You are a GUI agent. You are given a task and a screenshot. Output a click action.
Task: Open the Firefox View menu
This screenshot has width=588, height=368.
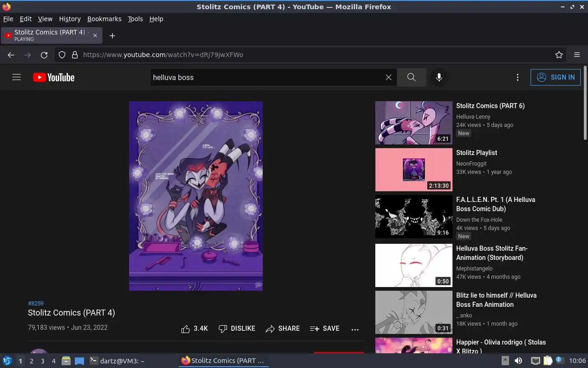tap(45, 19)
